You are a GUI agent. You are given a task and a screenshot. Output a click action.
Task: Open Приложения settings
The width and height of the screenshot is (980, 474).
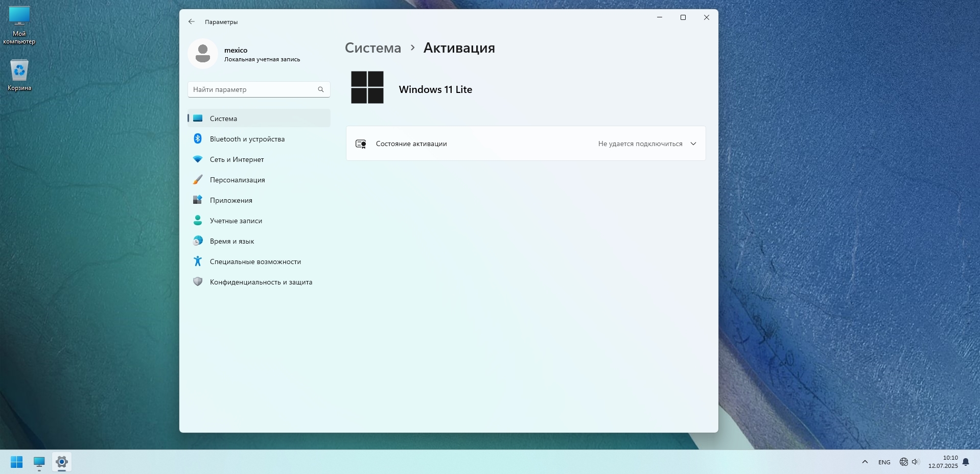click(259, 200)
